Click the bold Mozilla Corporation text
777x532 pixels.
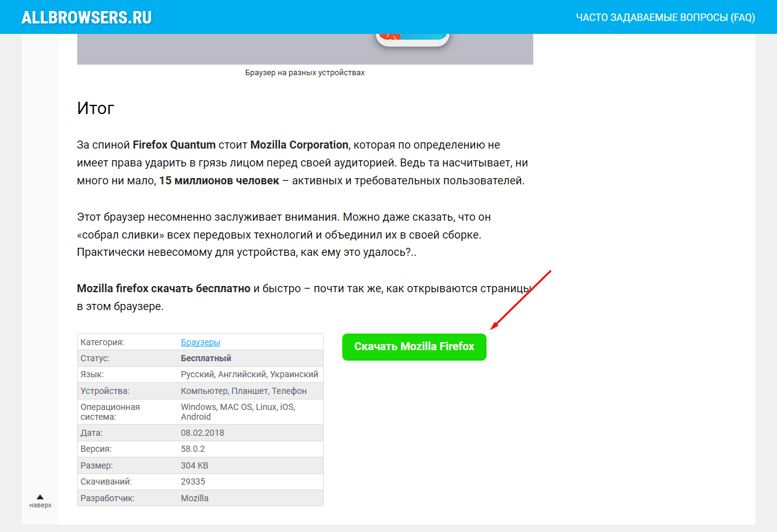(299, 145)
